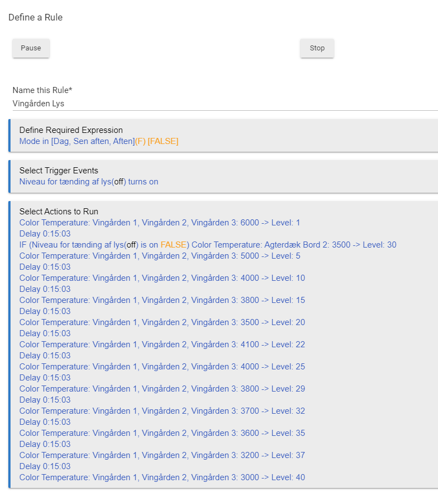Select the Color Temperature 3200 Level 37 action
Screen dimensions: 438x504
point(162,455)
